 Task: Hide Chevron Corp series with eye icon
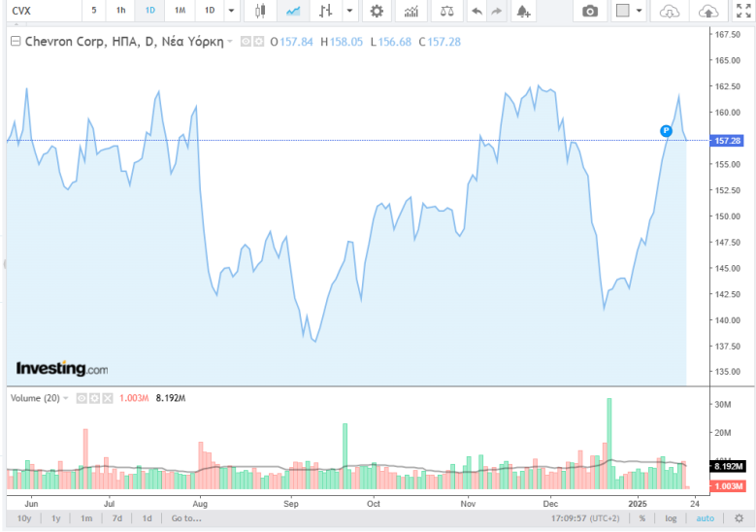pos(246,42)
